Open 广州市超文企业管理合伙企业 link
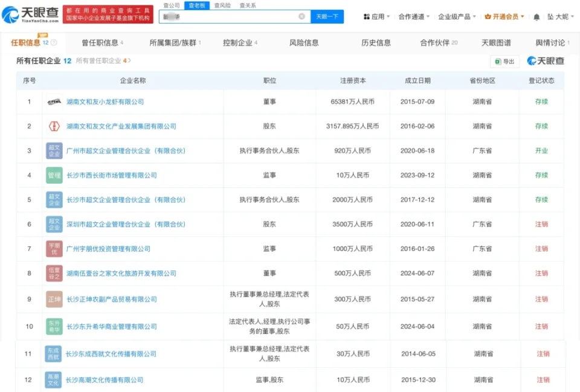Viewport: 580px width, 392px height. (126, 150)
